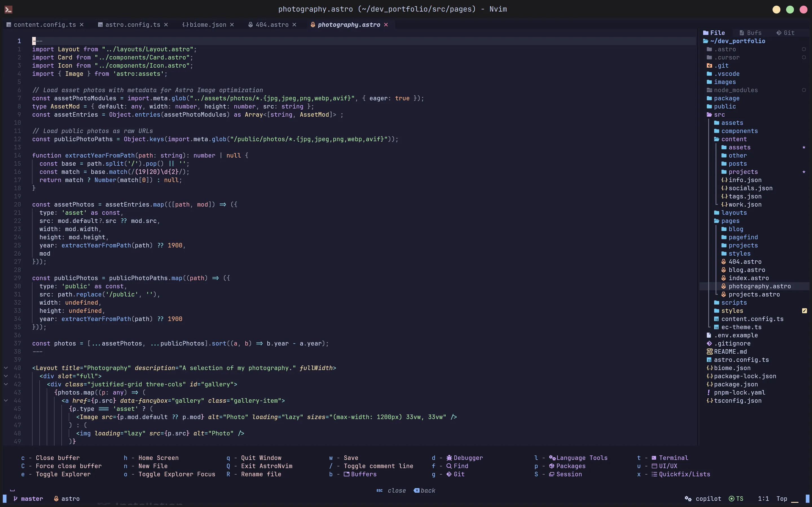Expand the images folder

coord(721,82)
